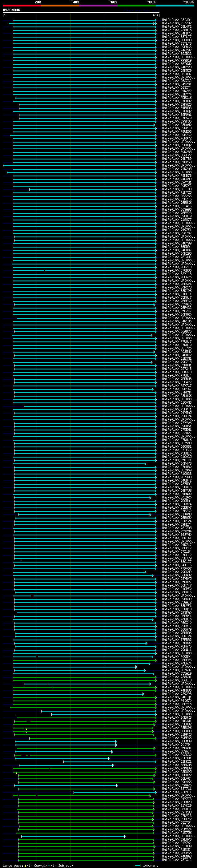This screenshot has height=868, width=197.
Task: Select the UniRef100_C1BN00 label
Action: point(176,494)
